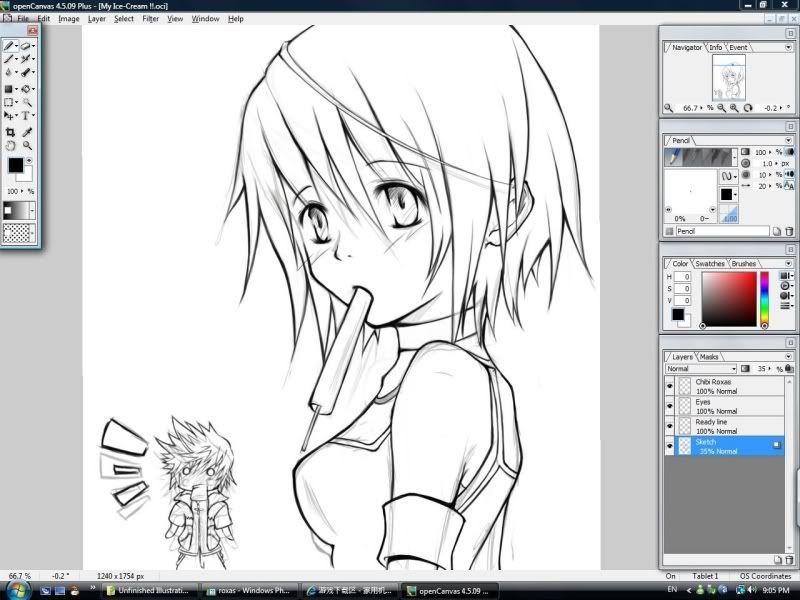Open the stroke curve type dropdown

coord(727,177)
